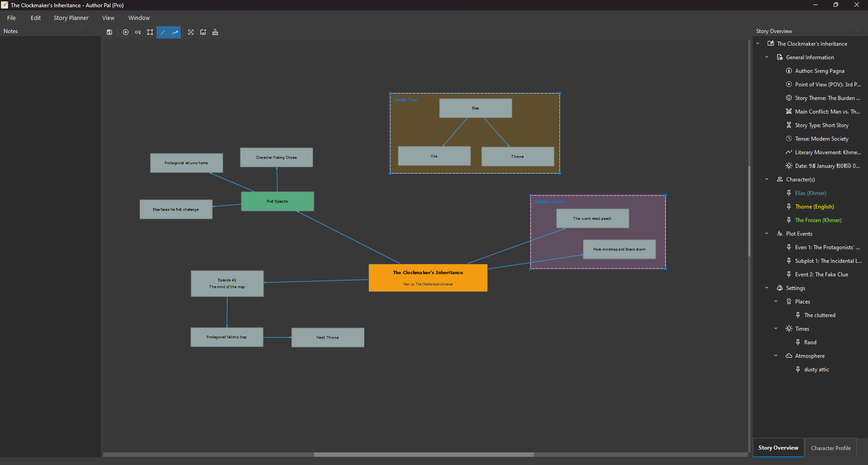Viewport: 868px width, 465px height.
Task: Select the dusty attic atmosphere entry
Action: 816,370
